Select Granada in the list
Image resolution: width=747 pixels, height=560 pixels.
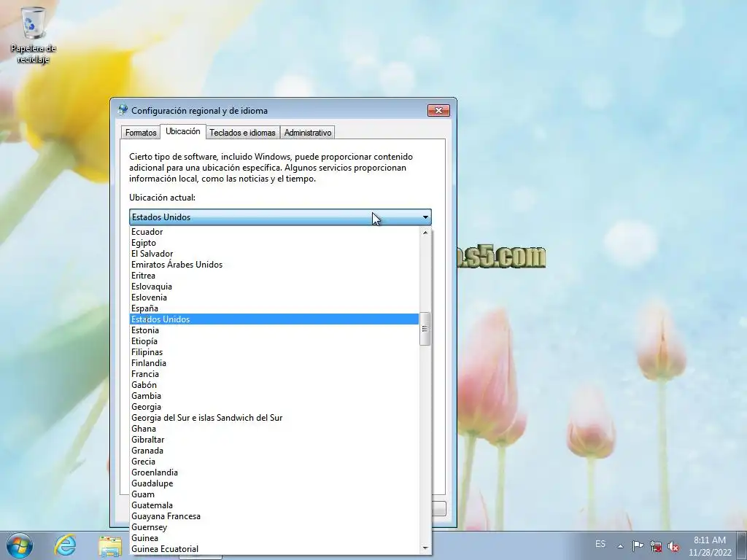tap(274, 451)
